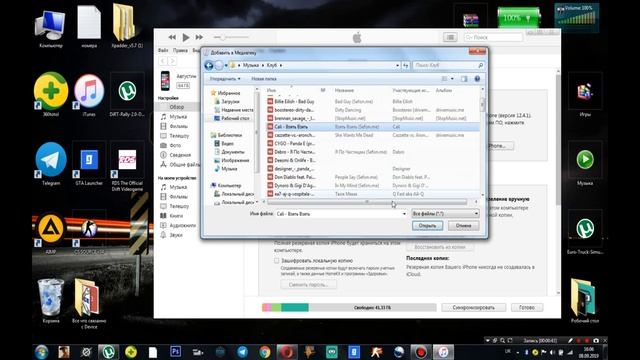Click the iTunes next track button
This screenshot has width=640, height=360.
[x=199, y=38]
